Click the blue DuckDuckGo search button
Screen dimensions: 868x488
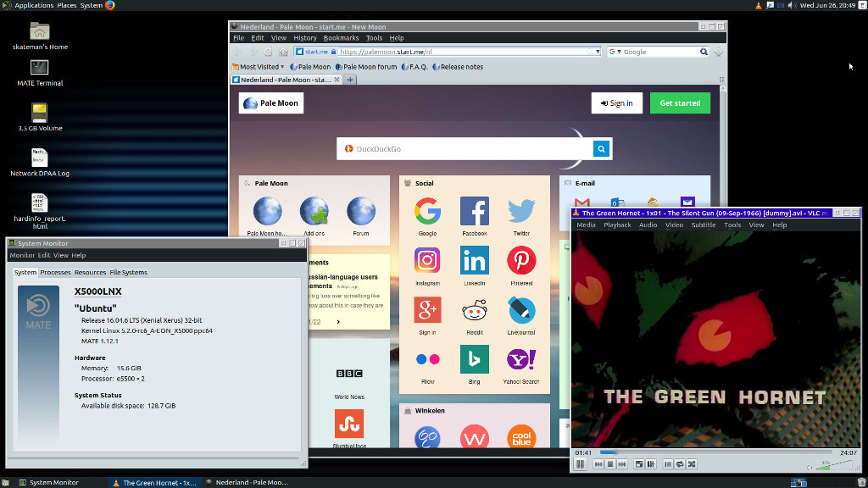pyautogui.click(x=601, y=149)
